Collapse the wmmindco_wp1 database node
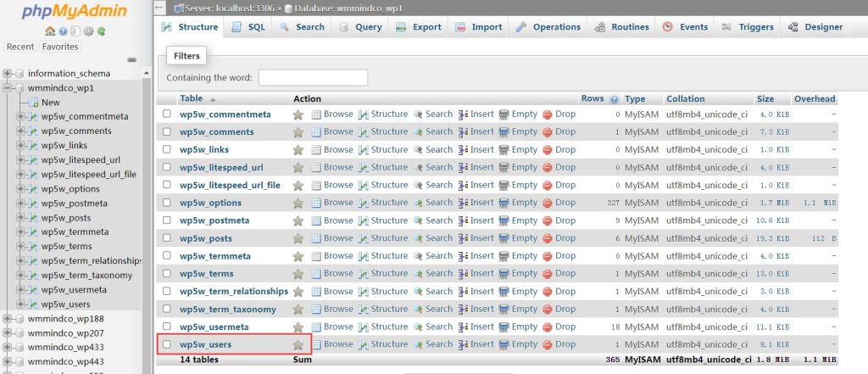The width and height of the screenshot is (868, 374). (x=7, y=87)
